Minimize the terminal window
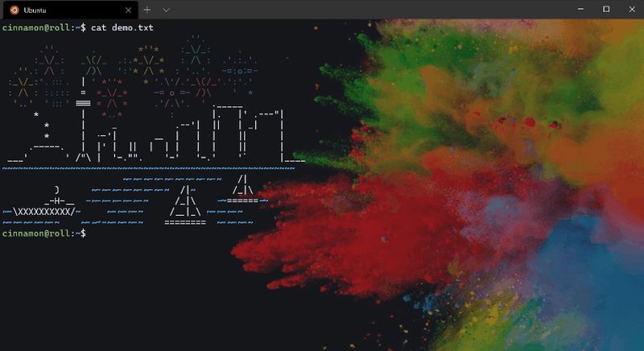 [580, 9]
